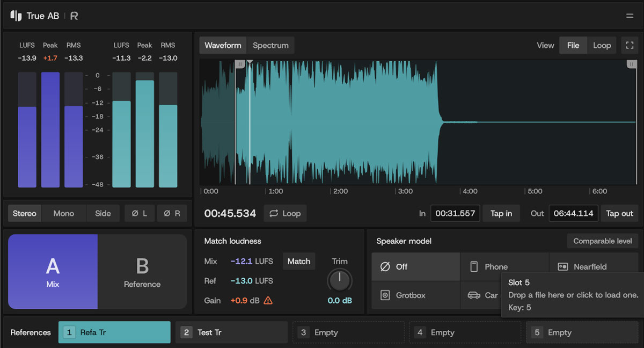This screenshot has height=348, width=644.
Task: Click the gain warning triangle icon
Action: [268, 300]
